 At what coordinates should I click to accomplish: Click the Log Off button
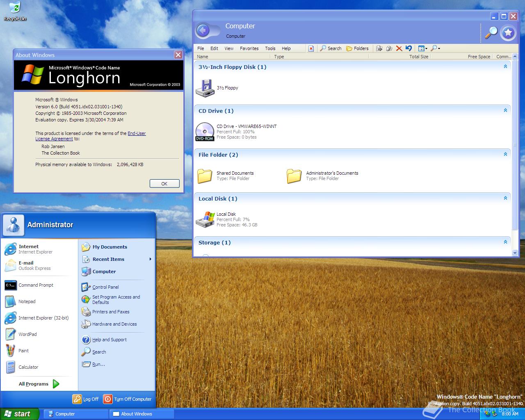click(x=86, y=399)
